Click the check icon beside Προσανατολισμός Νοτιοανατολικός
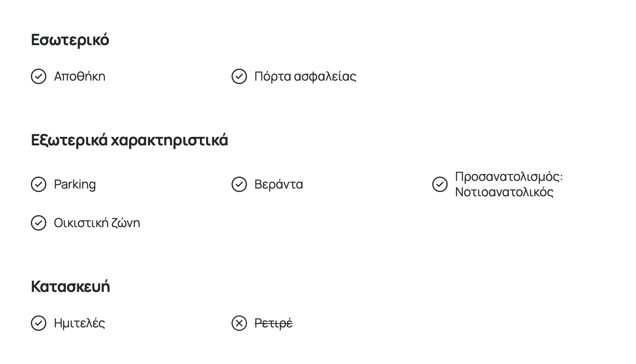Viewport: 636px width, 364px height. pyautogui.click(x=440, y=184)
